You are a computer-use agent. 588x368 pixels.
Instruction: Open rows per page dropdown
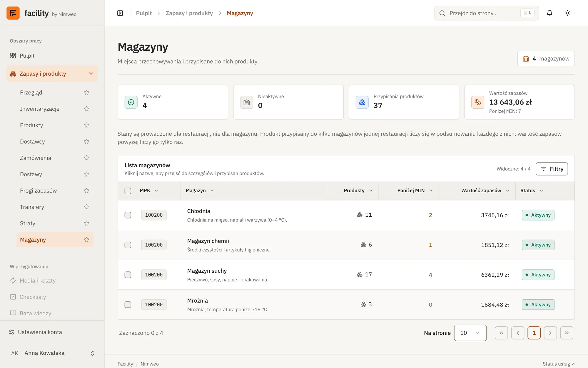tap(470, 333)
